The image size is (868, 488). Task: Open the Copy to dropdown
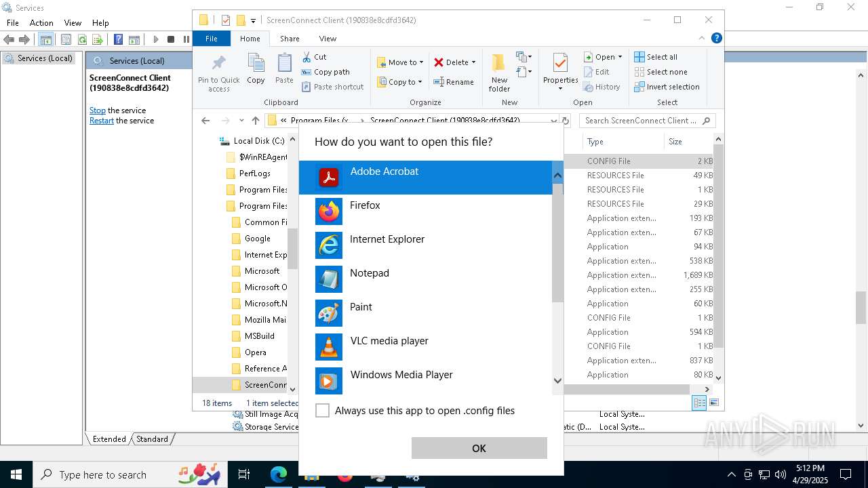tap(399, 82)
